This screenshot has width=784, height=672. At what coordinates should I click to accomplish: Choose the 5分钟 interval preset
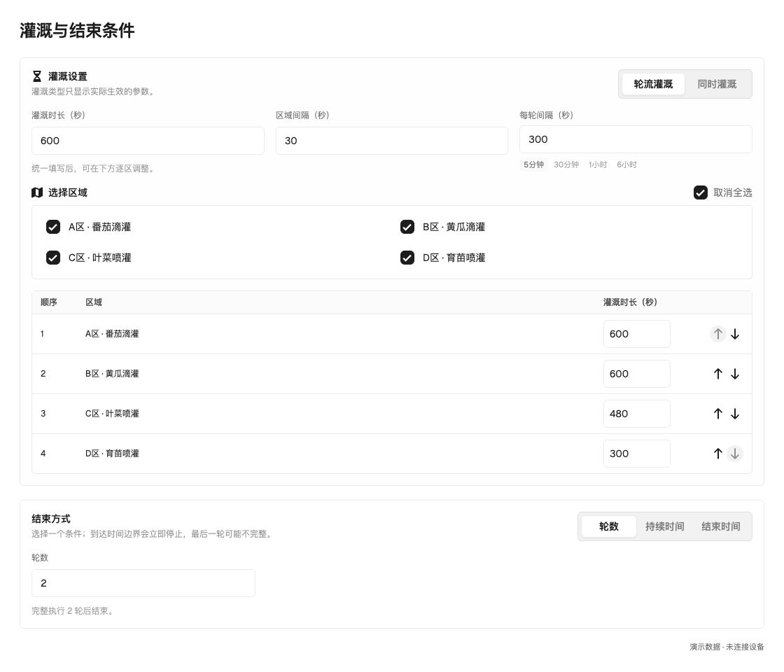[x=533, y=164]
